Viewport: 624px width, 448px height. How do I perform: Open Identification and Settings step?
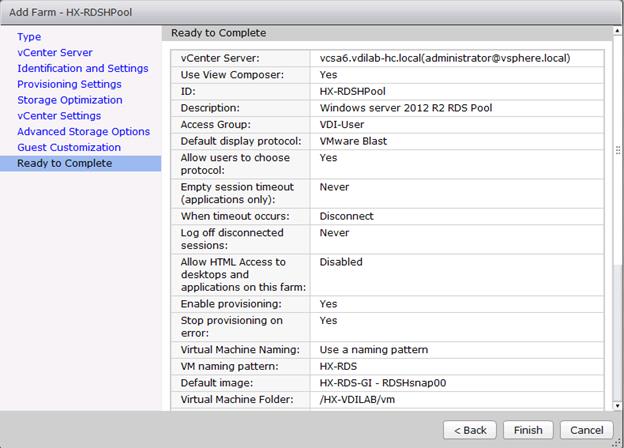(x=82, y=68)
